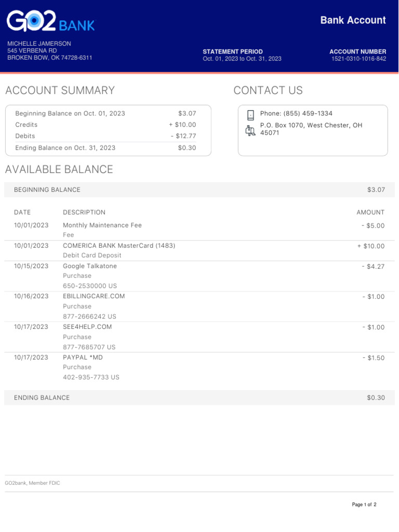The image size is (399, 532).
Task: Click the phone icon in Contact Us
Action: 250,115
